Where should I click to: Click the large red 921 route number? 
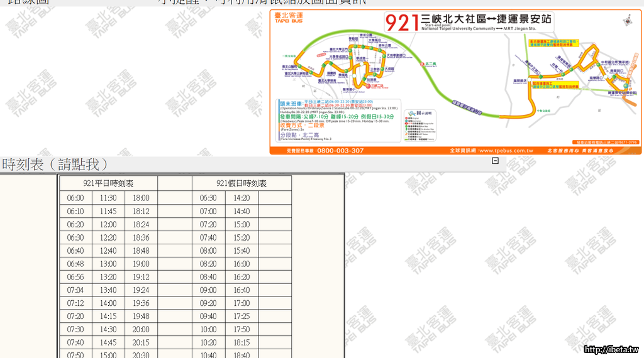pos(401,23)
